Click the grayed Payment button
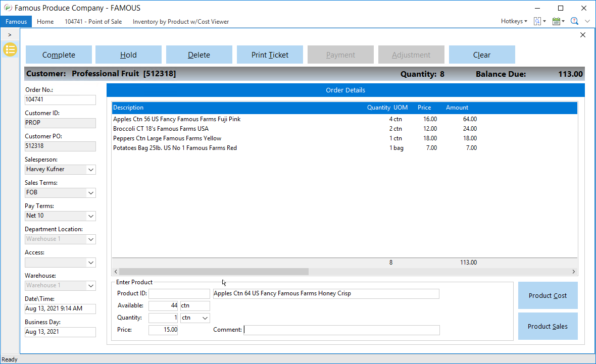 point(340,55)
